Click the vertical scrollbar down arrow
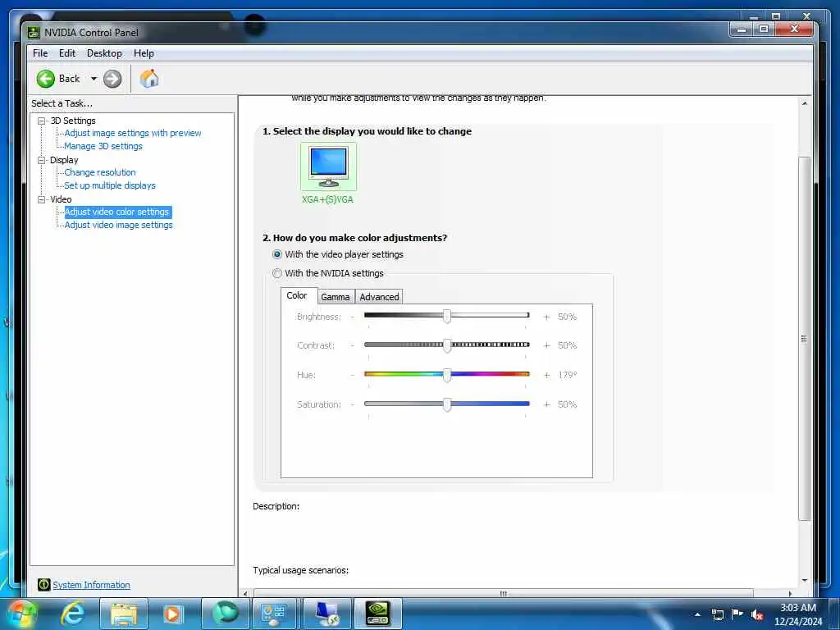 (x=805, y=580)
